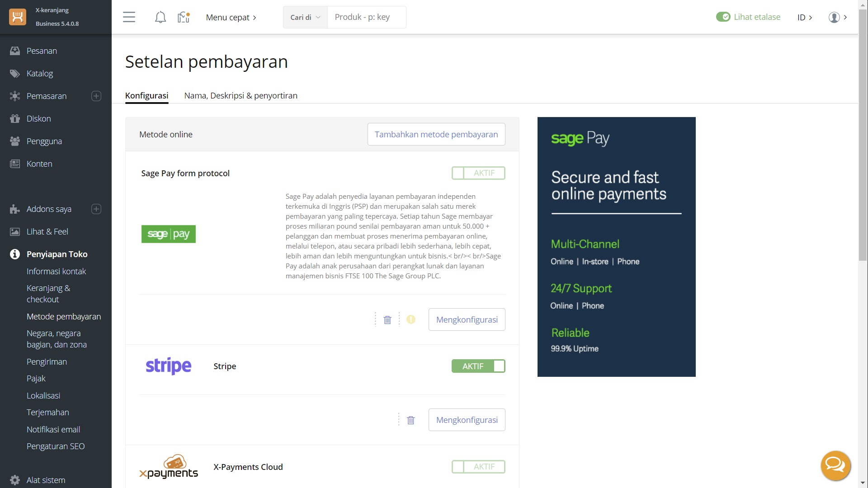Screen dimensions: 868x488
Task: Click the plus icon next to Pemasaran
Action: click(96, 96)
